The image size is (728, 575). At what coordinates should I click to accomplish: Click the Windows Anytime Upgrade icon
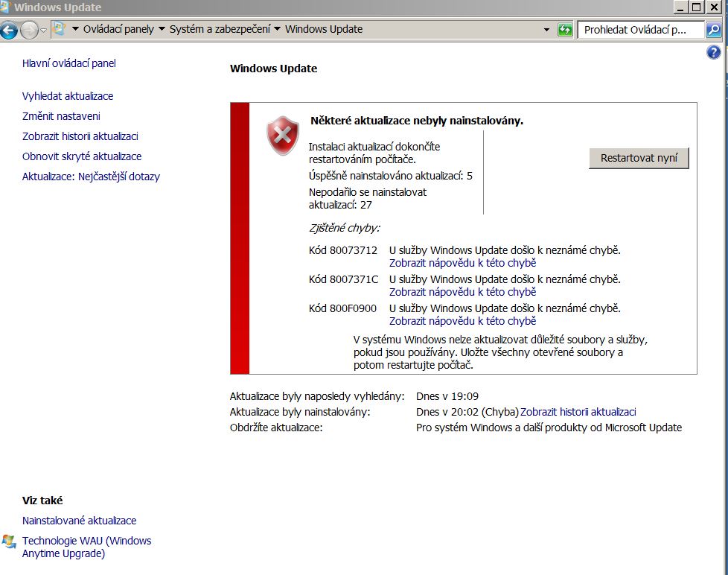(x=9, y=541)
